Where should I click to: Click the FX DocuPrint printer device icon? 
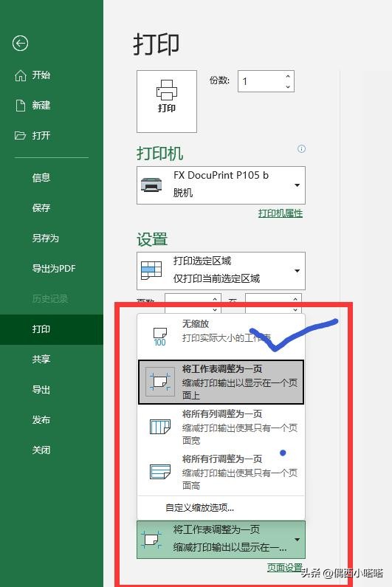point(151,185)
